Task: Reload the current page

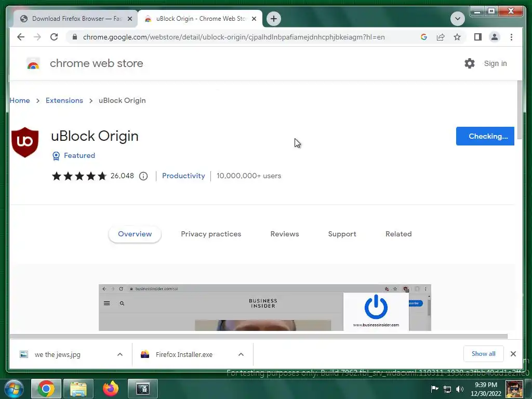Action: click(54, 37)
